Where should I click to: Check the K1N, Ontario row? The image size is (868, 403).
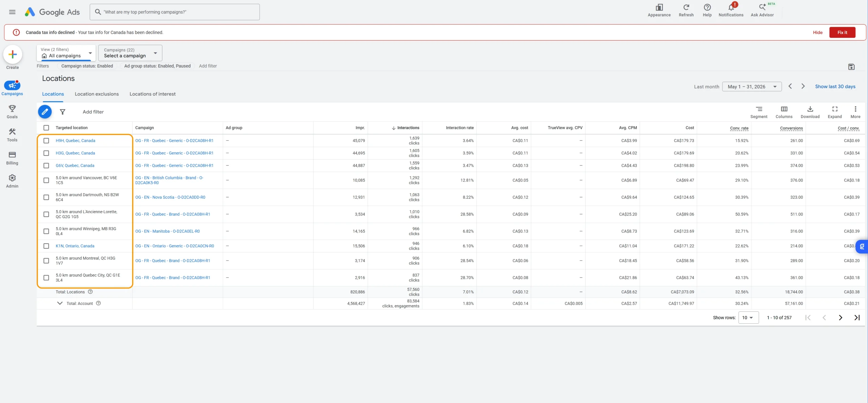point(46,246)
